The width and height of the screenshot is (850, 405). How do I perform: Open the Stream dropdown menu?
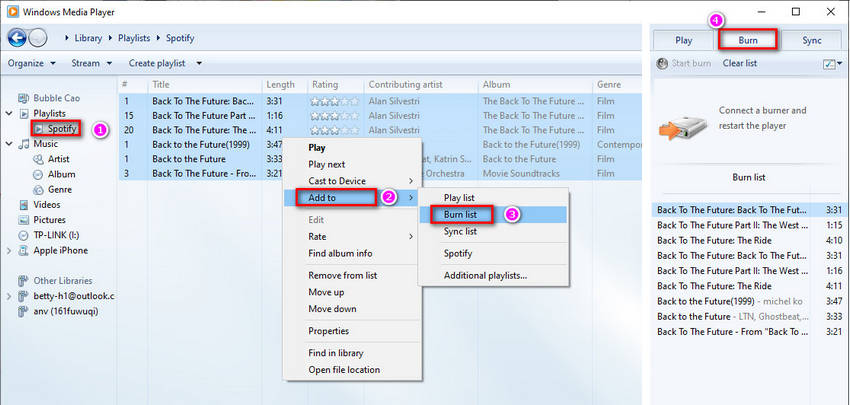[x=92, y=63]
